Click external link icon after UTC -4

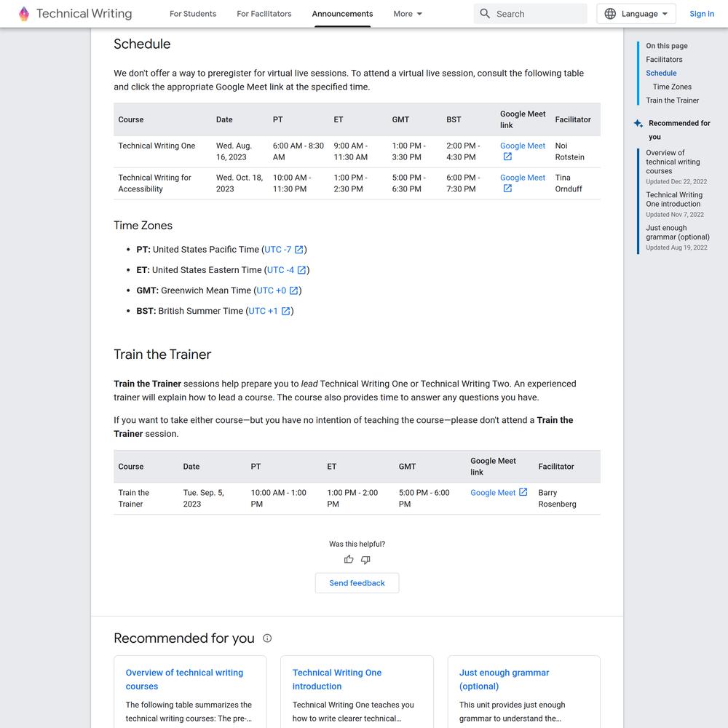pos(302,270)
